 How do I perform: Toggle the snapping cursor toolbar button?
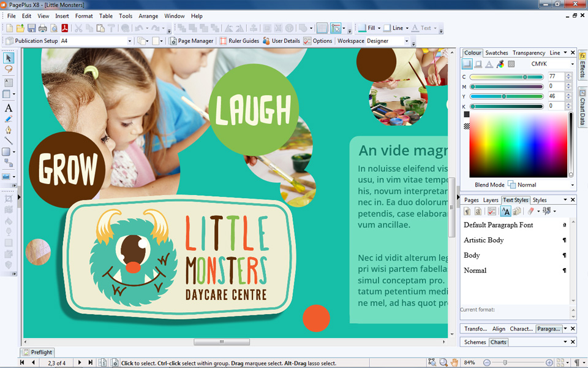(x=336, y=28)
